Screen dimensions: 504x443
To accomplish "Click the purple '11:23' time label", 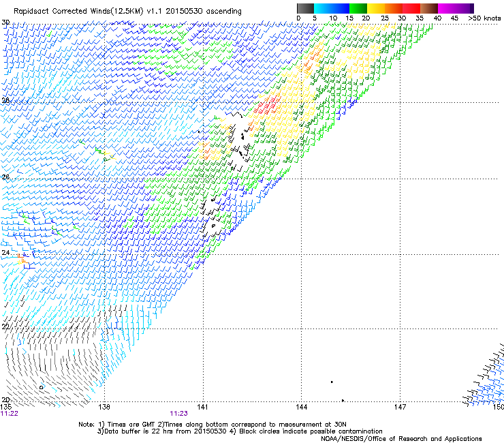I will 178,414.
